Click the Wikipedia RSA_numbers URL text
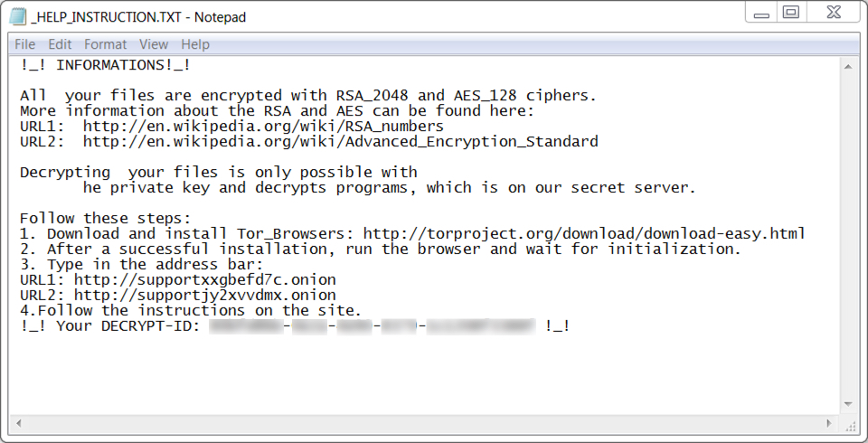Viewport: 868px width, 443px height. tap(263, 127)
